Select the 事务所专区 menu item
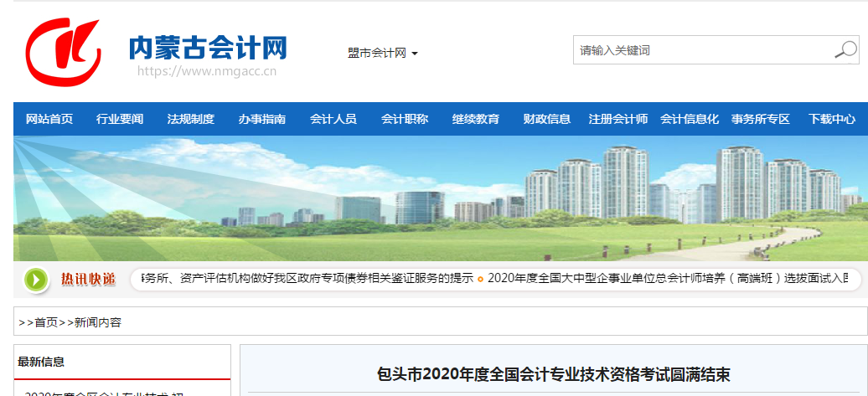This screenshot has width=868, height=396. click(761, 119)
